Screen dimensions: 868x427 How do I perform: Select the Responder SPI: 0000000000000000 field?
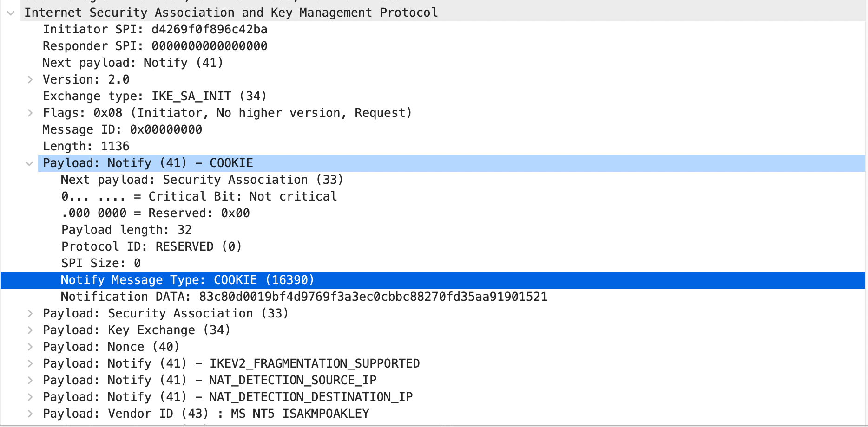tap(155, 46)
